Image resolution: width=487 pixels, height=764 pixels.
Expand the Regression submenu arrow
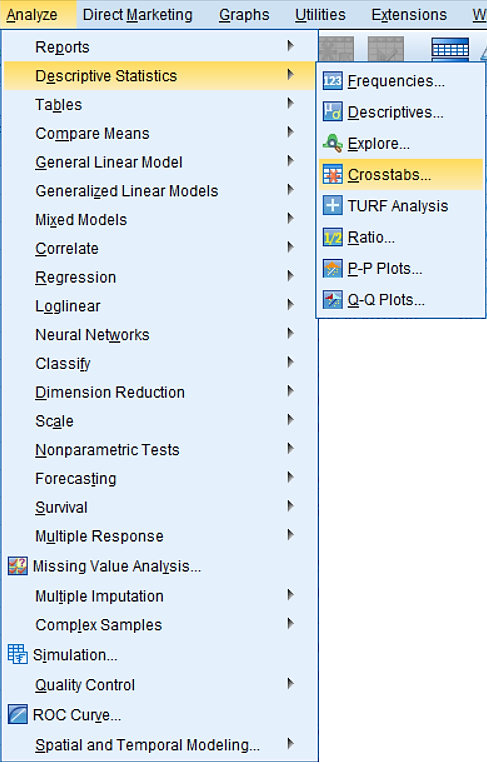click(291, 276)
